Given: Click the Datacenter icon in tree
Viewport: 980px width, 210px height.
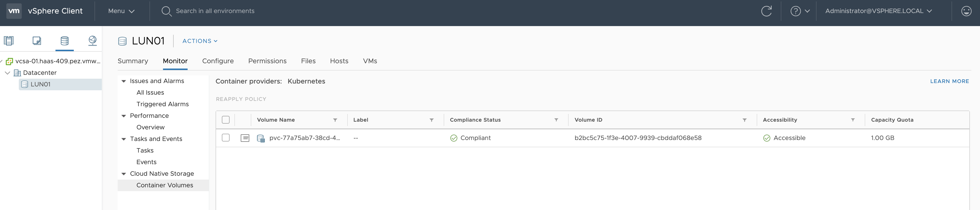Looking at the screenshot, I should (x=17, y=73).
